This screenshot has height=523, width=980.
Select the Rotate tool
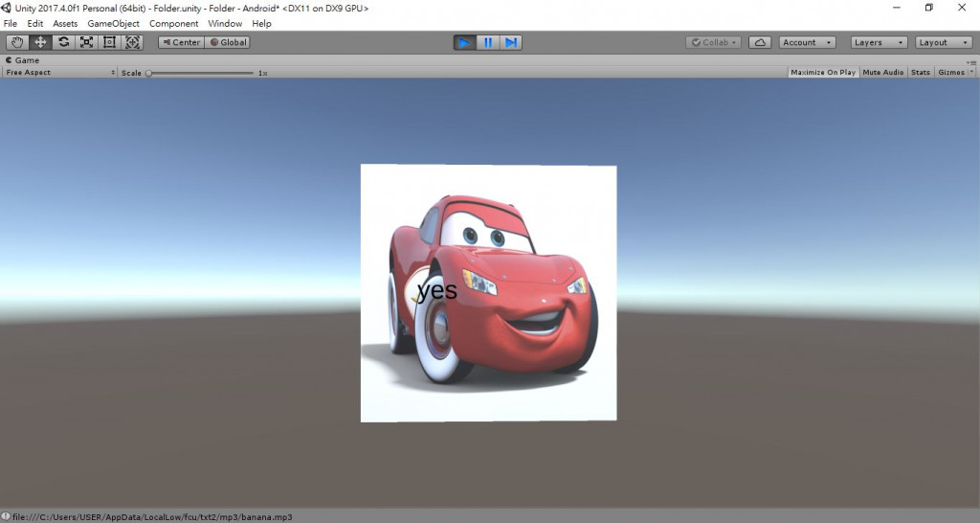(63, 42)
